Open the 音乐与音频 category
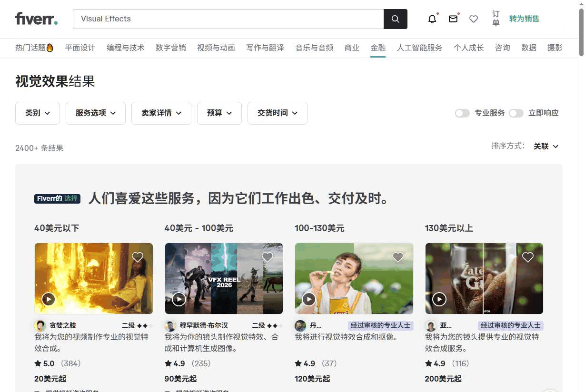Viewport: 585px width, 392px height. point(314,48)
